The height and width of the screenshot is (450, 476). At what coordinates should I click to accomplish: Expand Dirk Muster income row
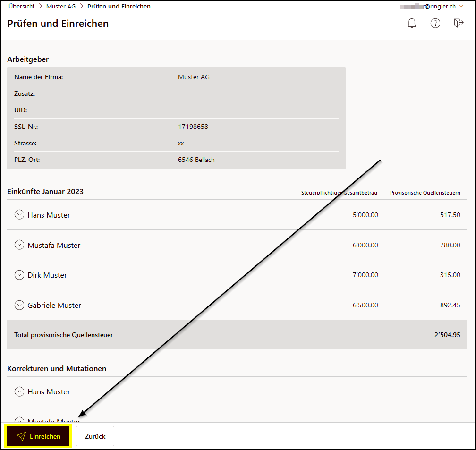point(19,275)
